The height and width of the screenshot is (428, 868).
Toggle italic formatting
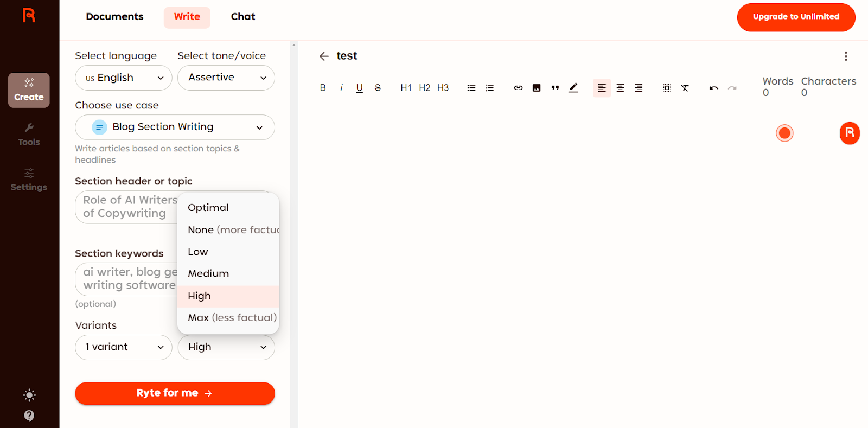[x=341, y=88]
